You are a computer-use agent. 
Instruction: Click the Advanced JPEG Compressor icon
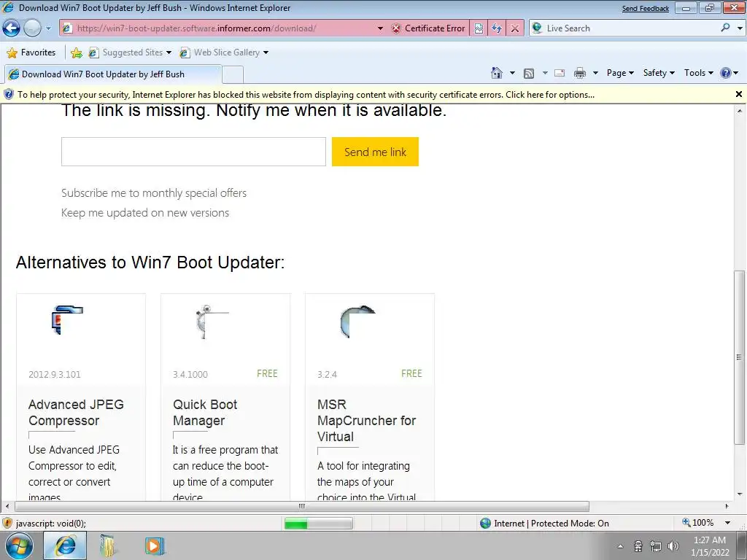(66, 321)
